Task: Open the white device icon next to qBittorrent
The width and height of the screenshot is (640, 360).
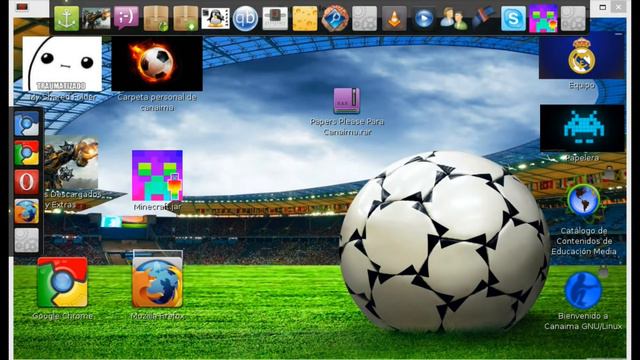Action: [x=275, y=19]
